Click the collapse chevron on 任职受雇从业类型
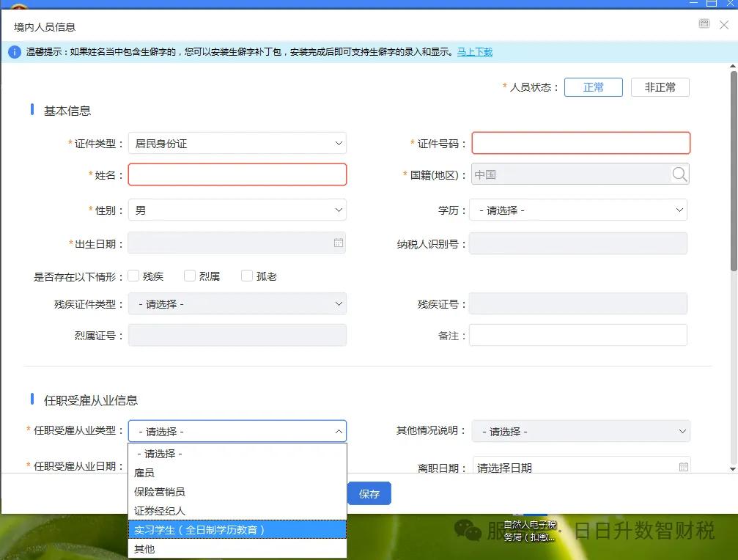Image resolution: width=738 pixels, height=560 pixels. tap(337, 431)
